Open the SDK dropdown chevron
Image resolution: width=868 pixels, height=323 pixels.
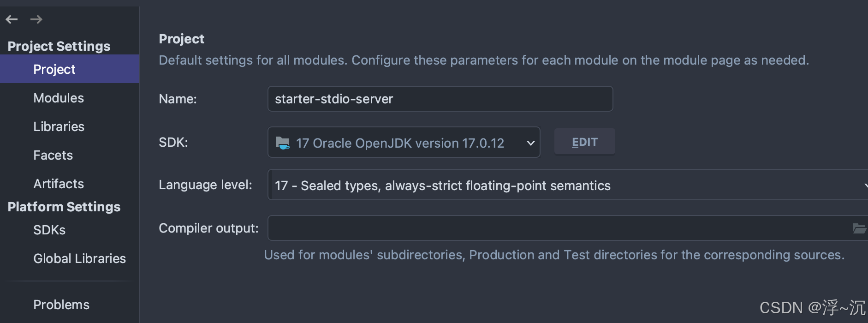tap(530, 143)
